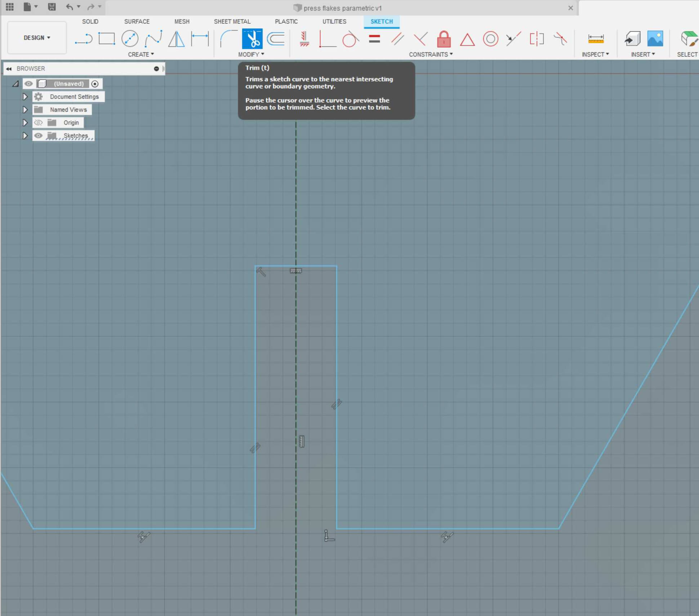
Task: Click the Insert Canvas image icon
Action: coord(655,39)
